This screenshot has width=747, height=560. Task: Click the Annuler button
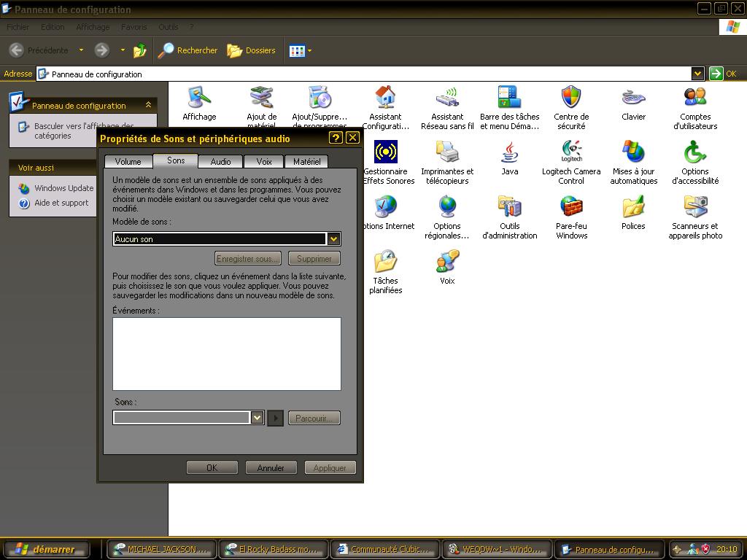[x=270, y=467]
